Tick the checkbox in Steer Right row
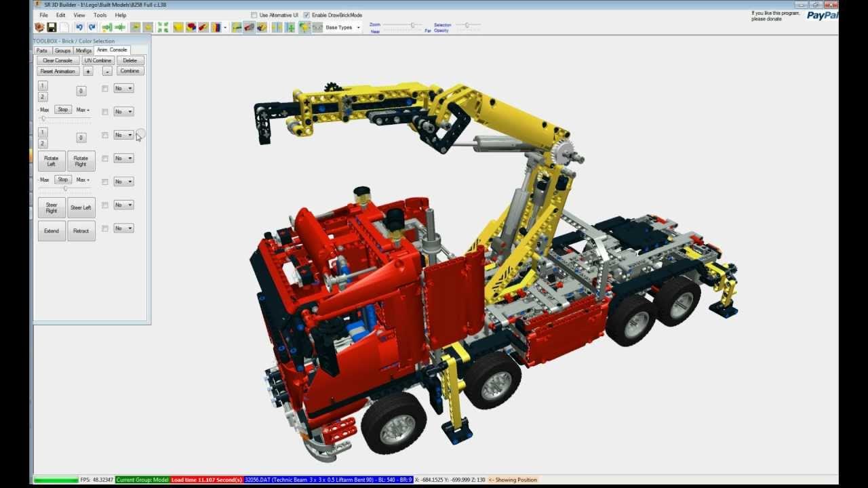 pos(105,205)
